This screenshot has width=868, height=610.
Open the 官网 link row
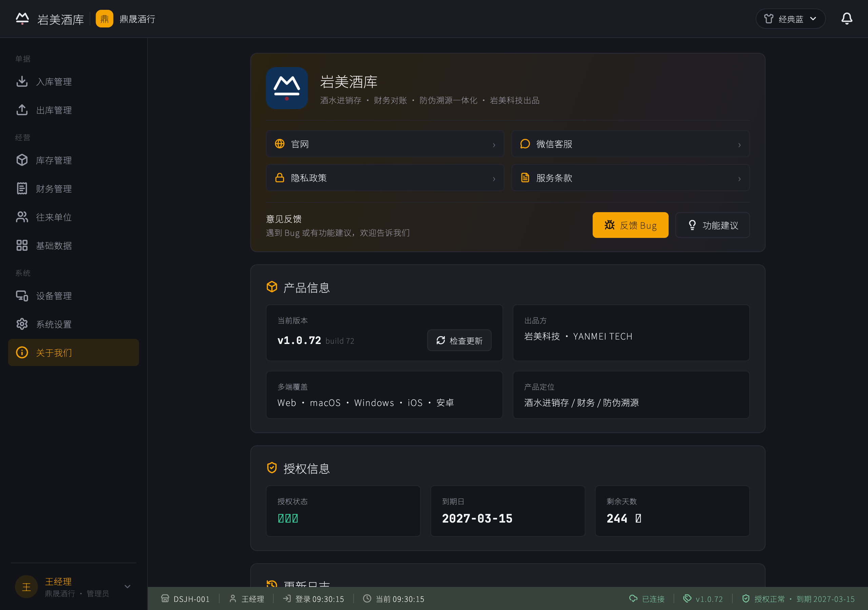(x=385, y=144)
